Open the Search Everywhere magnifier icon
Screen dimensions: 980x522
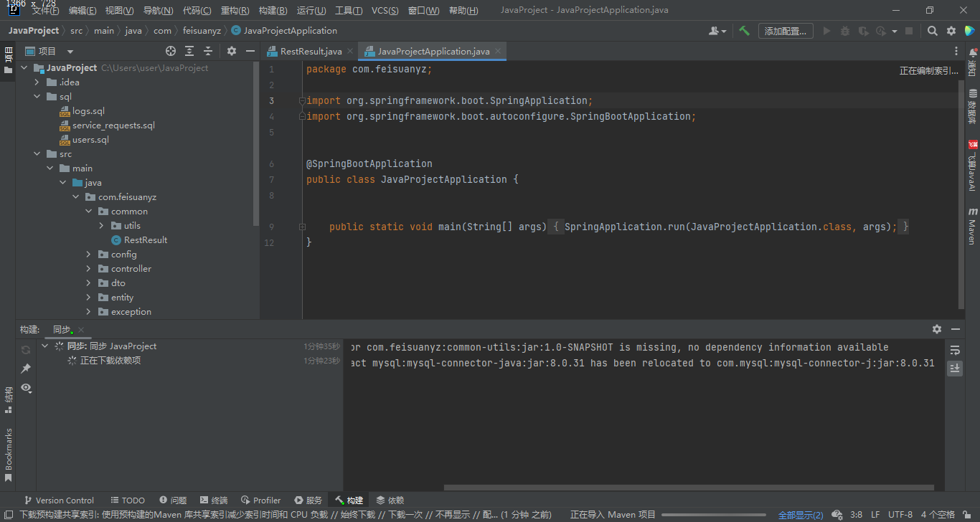[932, 31]
